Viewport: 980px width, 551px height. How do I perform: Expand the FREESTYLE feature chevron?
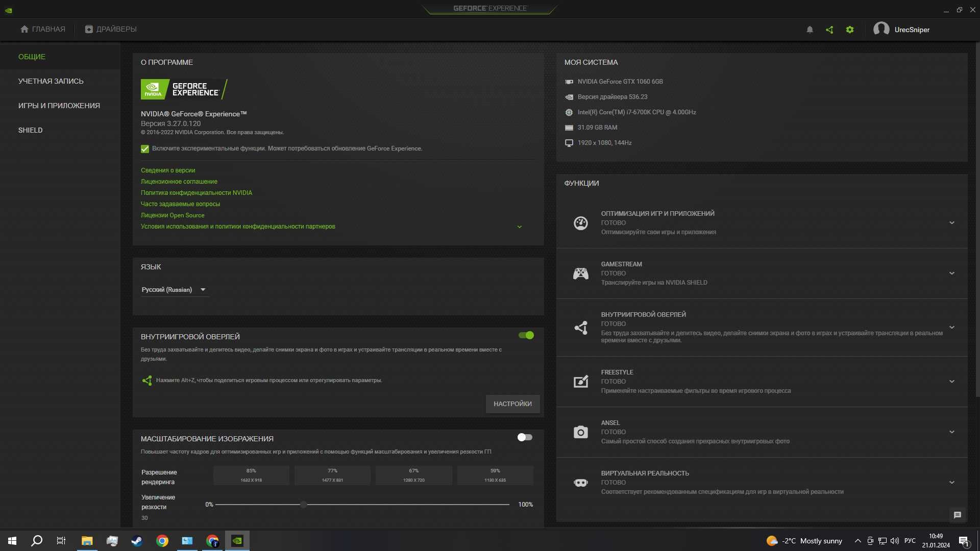[x=952, y=382]
